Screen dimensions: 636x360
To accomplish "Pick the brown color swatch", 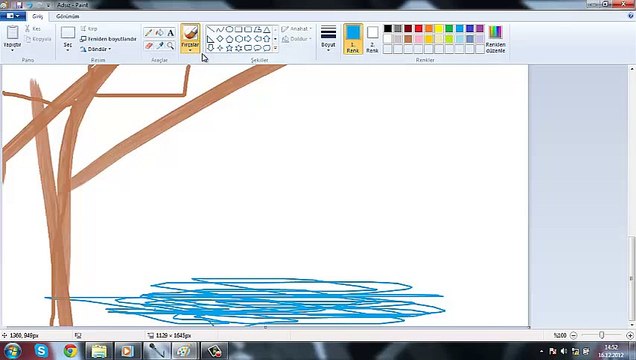I will click(x=408, y=39).
